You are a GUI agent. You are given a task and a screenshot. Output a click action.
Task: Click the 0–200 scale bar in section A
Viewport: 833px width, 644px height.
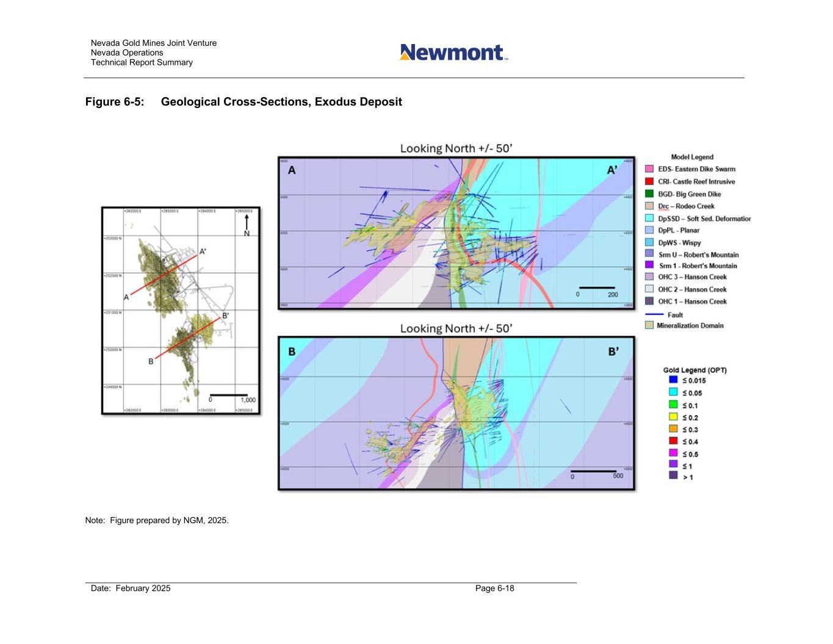pos(596,288)
